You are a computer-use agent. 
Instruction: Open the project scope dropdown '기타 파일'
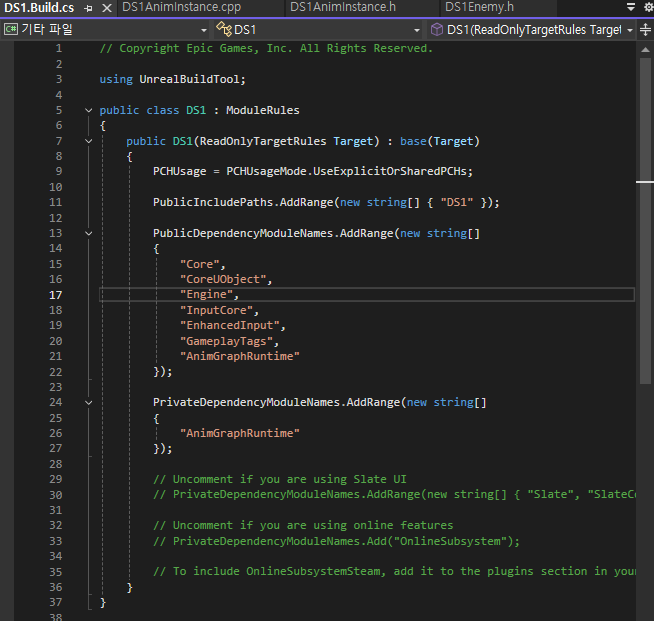(105, 30)
